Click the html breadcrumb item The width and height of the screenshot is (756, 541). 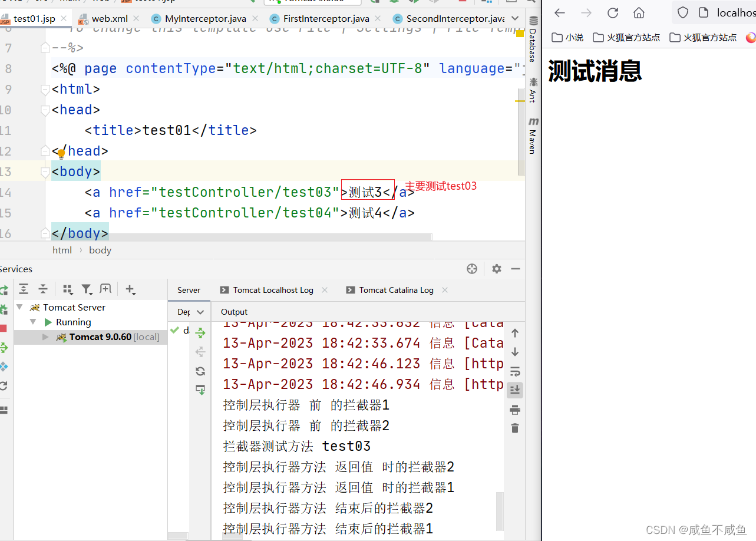click(x=62, y=250)
